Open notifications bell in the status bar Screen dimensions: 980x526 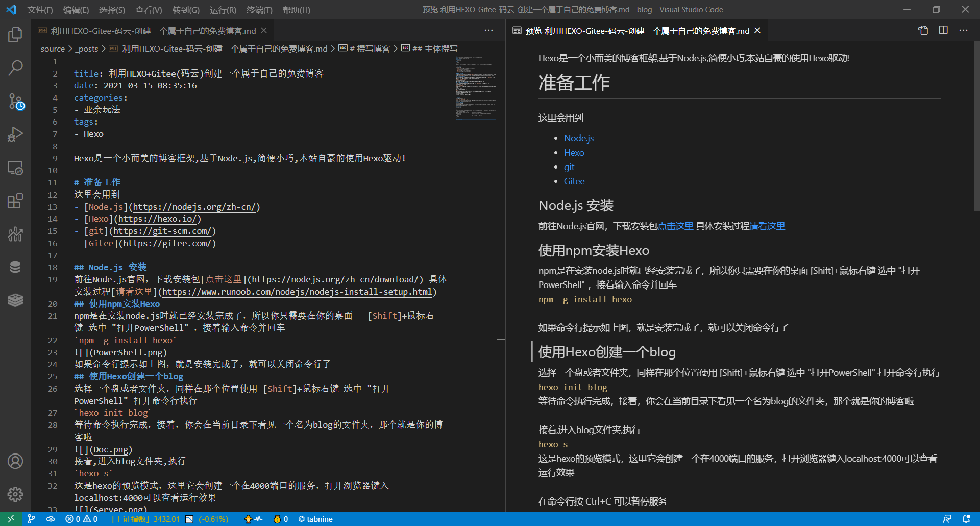[966, 519]
